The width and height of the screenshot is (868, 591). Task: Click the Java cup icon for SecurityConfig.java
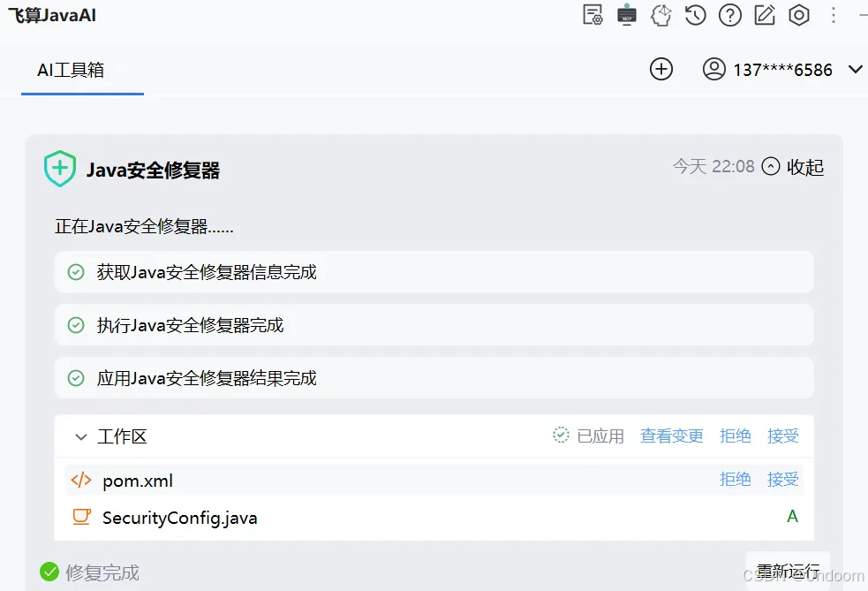pyautogui.click(x=81, y=517)
